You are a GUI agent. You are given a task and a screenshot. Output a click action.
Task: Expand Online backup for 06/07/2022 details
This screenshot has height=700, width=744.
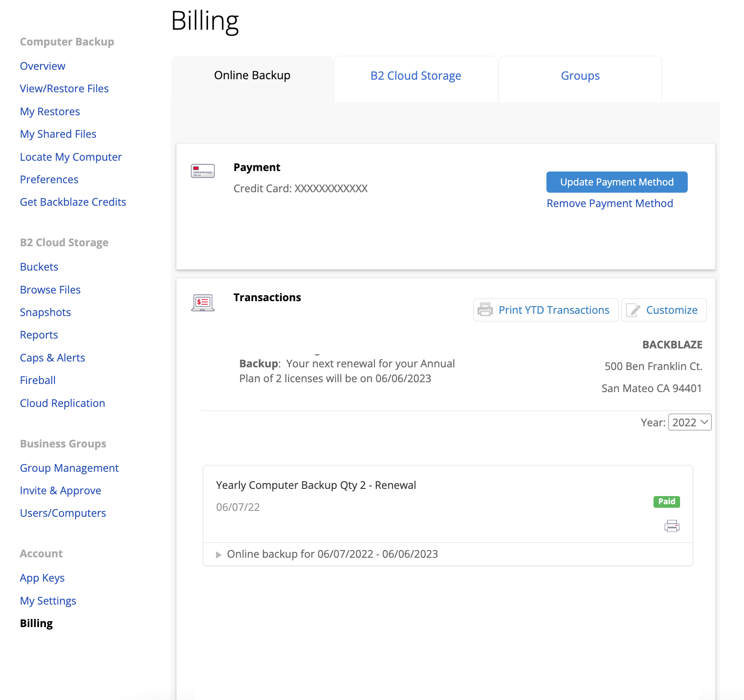point(219,555)
